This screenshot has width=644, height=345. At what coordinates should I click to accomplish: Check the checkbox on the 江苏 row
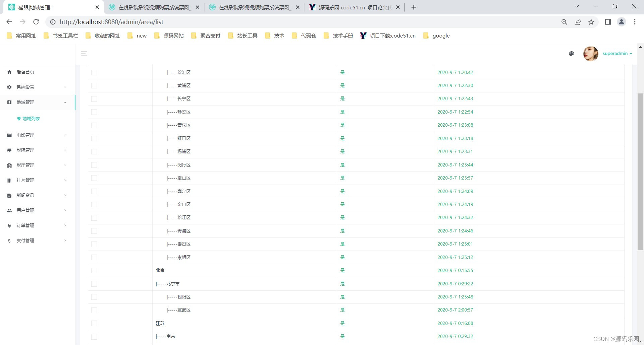pyautogui.click(x=94, y=324)
